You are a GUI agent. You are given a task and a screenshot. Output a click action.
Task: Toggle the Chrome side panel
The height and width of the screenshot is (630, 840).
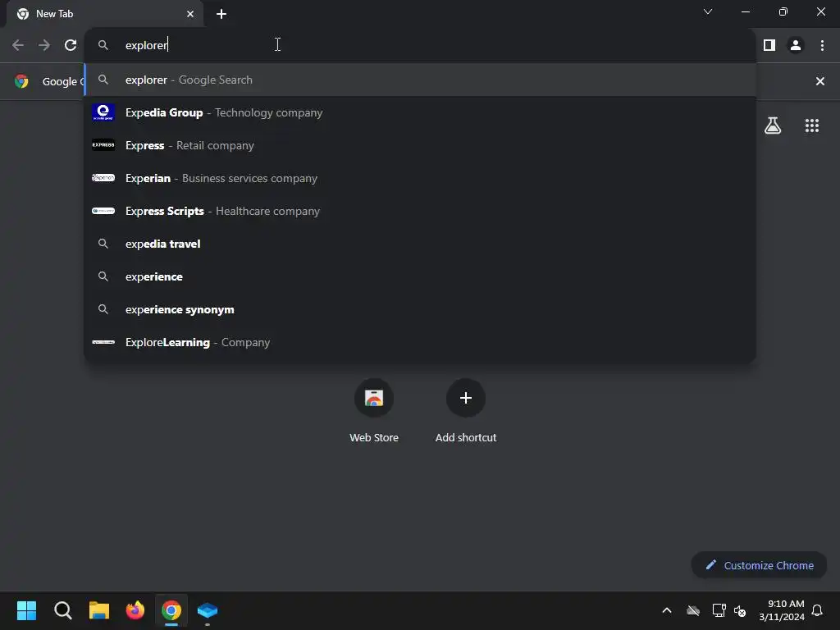769,45
